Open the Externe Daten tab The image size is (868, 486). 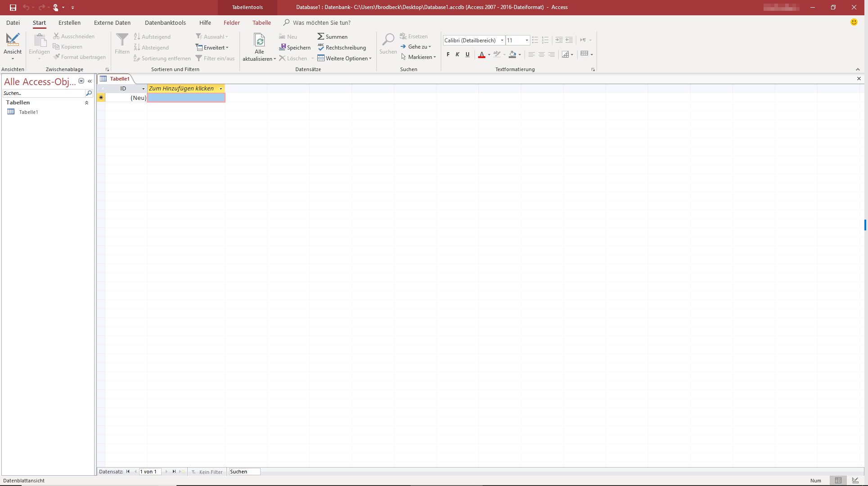(x=112, y=22)
